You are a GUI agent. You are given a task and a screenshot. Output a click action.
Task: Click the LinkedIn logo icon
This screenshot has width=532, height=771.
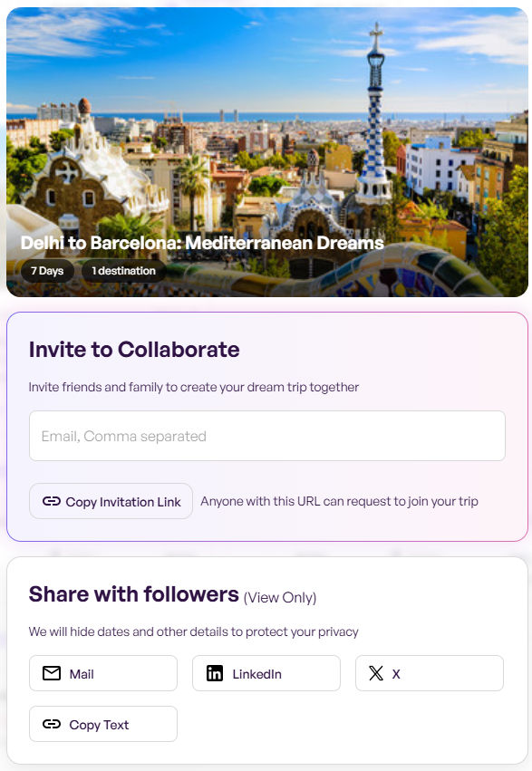[215, 673]
